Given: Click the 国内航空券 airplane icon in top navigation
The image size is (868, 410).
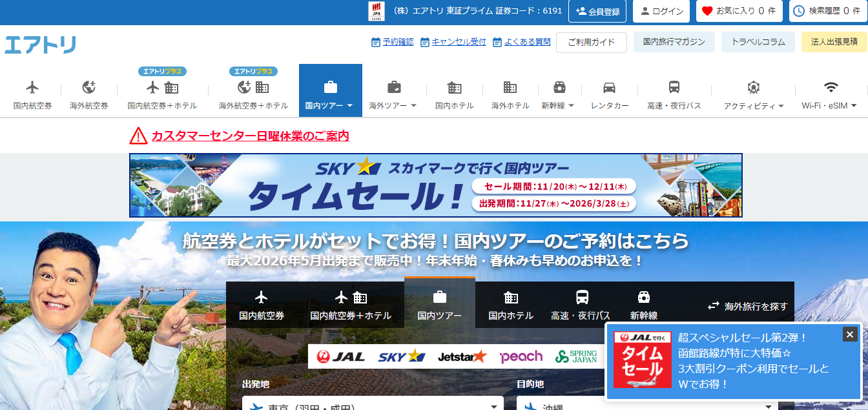Looking at the screenshot, I should [x=32, y=87].
